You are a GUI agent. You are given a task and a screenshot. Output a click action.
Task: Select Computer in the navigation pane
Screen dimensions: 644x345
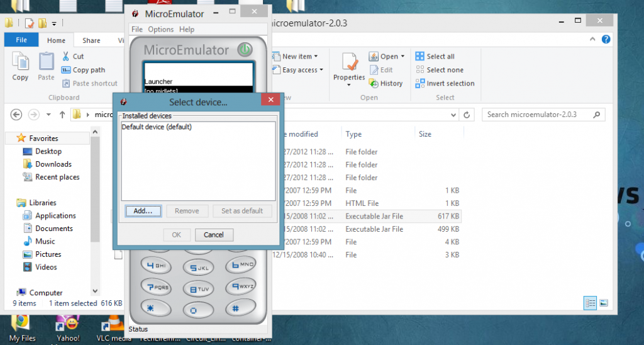click(x=40, y=293)
